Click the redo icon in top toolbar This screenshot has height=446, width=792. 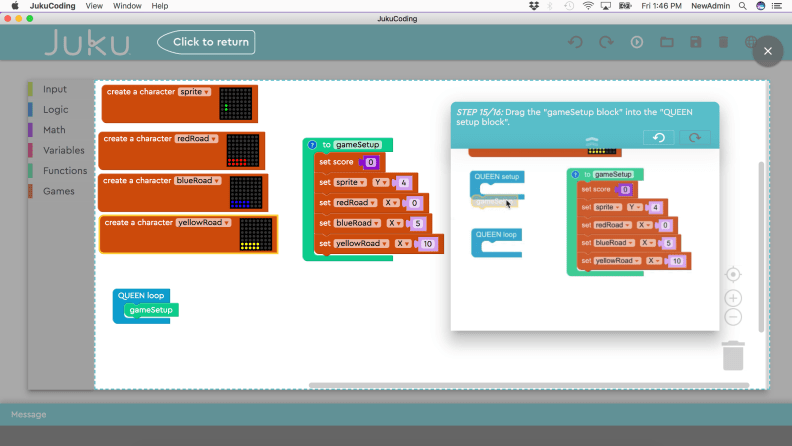[x=606, y=42]
